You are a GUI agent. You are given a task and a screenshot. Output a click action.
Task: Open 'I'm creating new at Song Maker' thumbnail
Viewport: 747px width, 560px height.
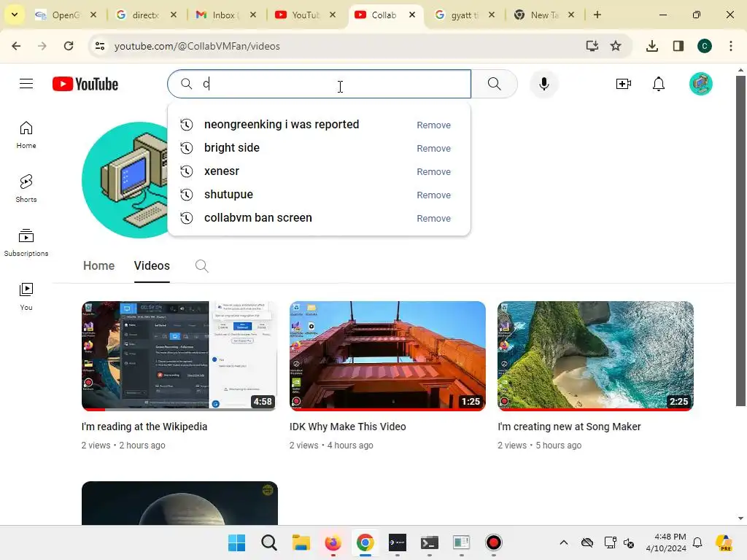(595, 356)
